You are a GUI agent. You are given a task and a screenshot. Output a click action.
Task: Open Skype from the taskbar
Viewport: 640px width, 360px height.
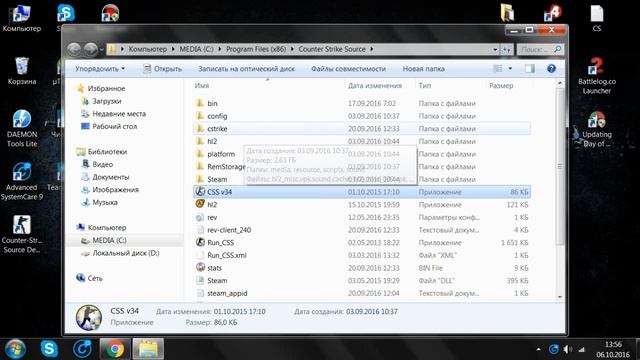click(49, 349)
